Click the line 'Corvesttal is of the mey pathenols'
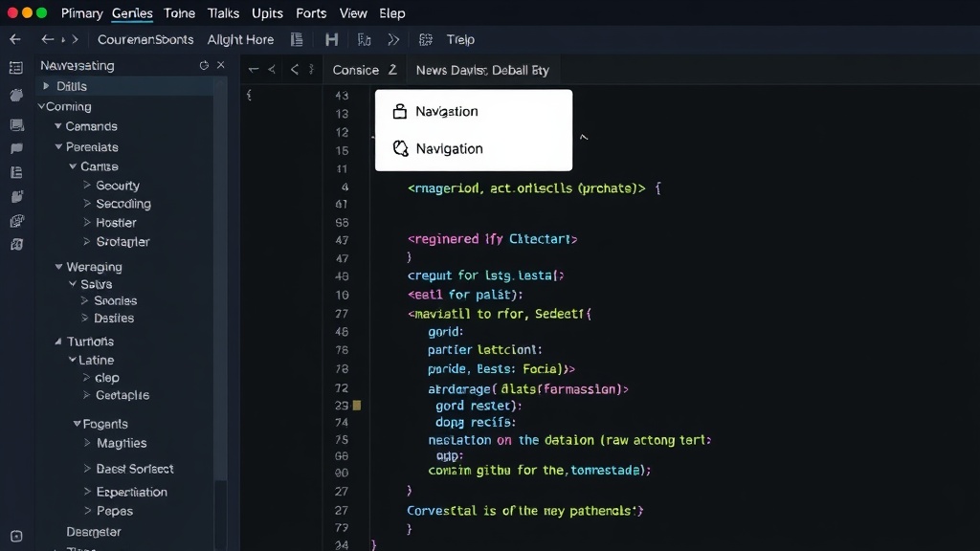This screenshot has height=551, width=980. tap(525, 511)
